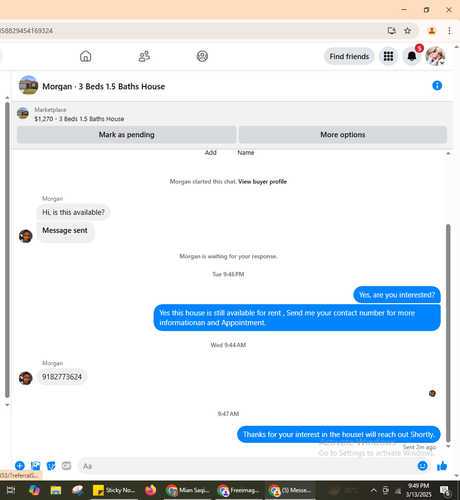Click the Find friends button
Viewport: 460px width, 500px height.
349,56
